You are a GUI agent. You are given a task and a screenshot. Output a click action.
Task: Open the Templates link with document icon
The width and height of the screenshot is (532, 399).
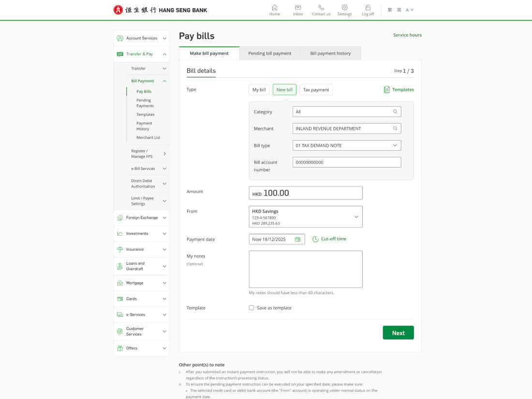pos(399,90)
